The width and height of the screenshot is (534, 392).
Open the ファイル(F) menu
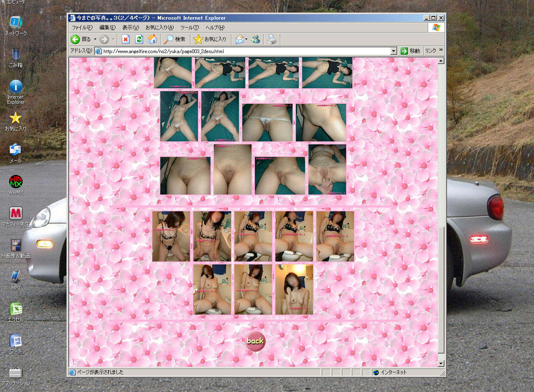82,28
